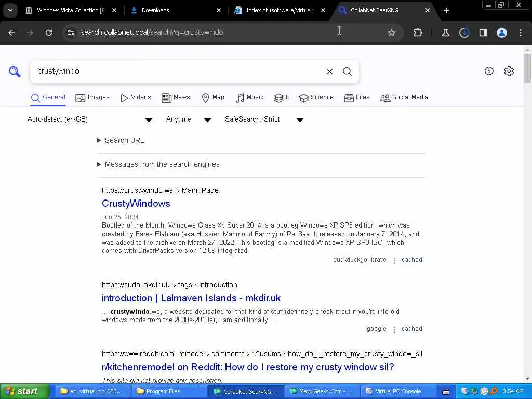Open language dropdown Auto-detect (en-GB)
532x399 pixels.
tap(89, 119)
